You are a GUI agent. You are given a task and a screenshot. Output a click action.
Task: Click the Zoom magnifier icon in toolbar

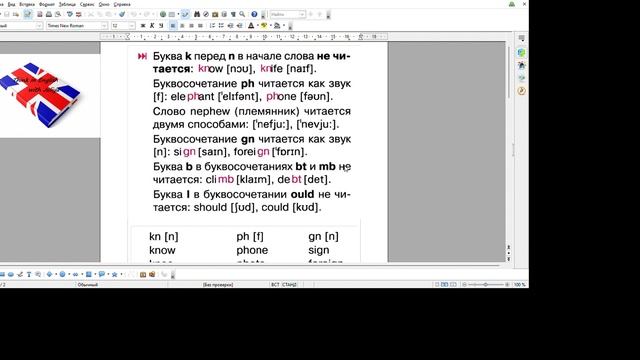click(242, 14)
